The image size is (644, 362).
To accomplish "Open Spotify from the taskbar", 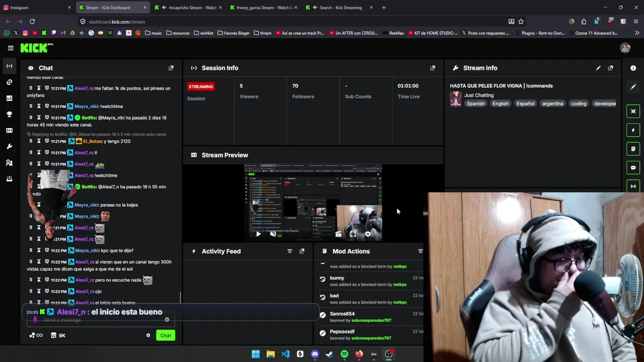I will pyautogui.click(x=344, y=354).
